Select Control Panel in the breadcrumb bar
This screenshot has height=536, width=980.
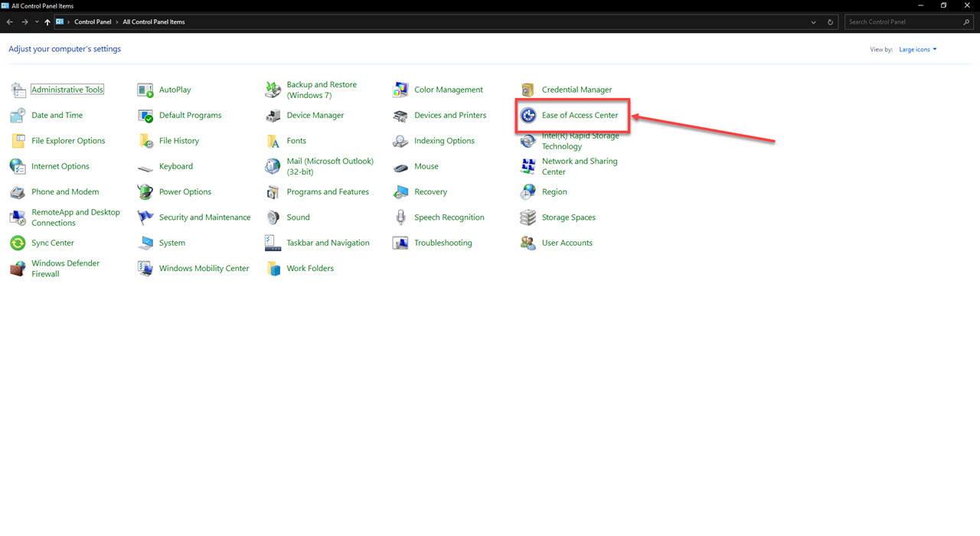[x=93, y=21]
